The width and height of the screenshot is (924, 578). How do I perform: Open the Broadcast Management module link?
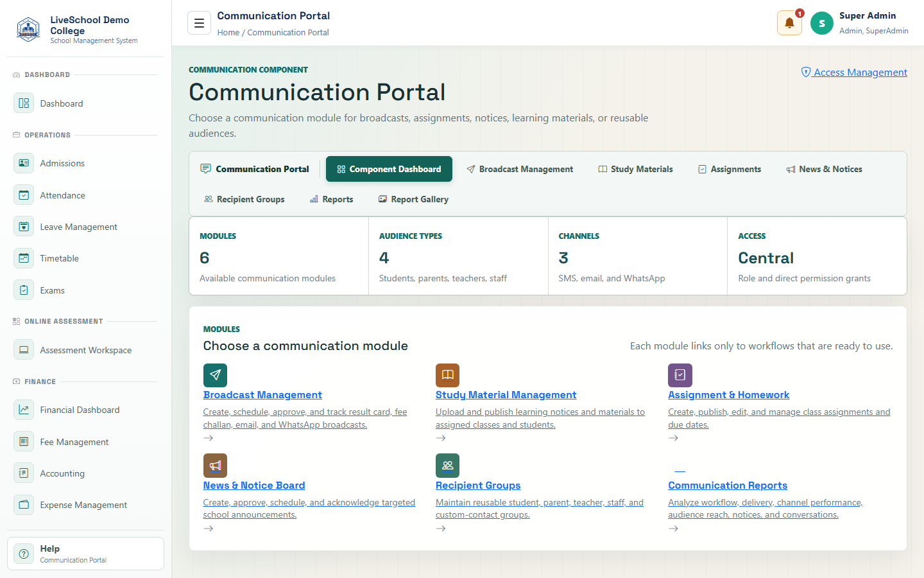(262, 394)
